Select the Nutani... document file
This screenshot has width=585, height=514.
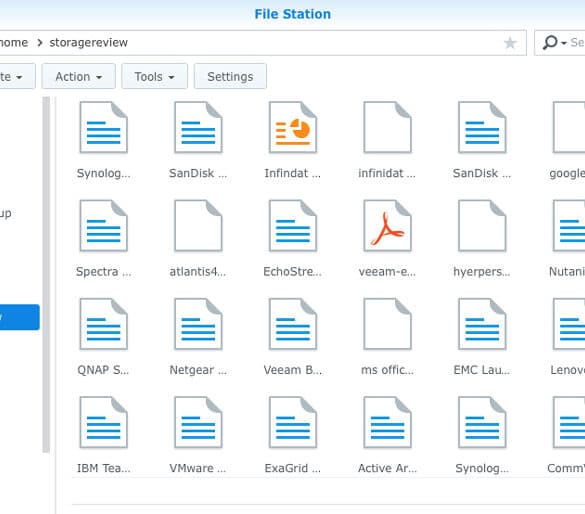pyautogui.click(x=569, y=226)
